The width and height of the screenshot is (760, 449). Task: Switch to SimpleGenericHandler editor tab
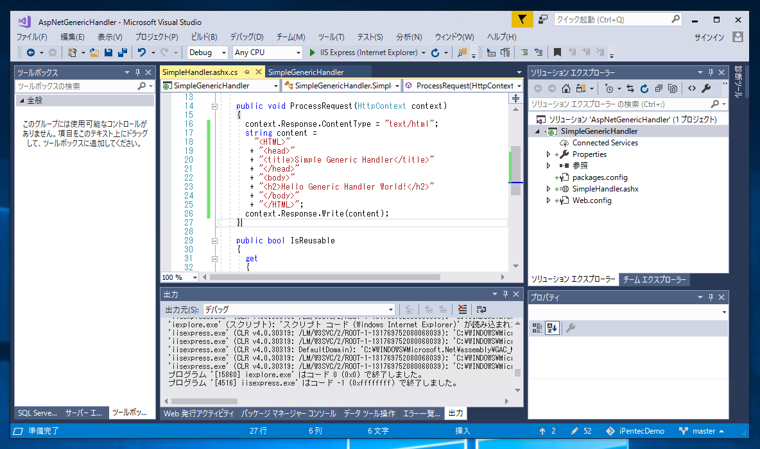(x=305, y=72)
